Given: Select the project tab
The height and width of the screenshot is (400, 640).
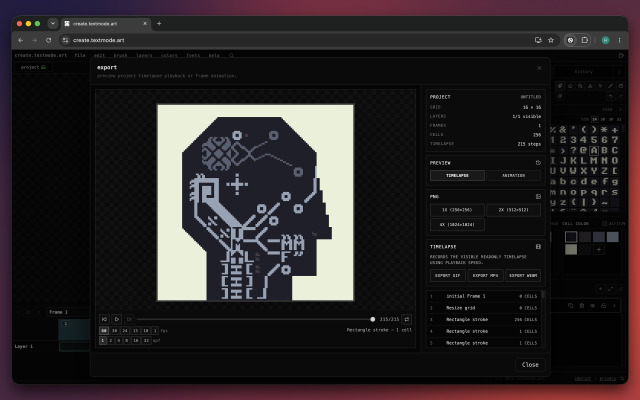Looking at the screenshot, I should [33, 67].
